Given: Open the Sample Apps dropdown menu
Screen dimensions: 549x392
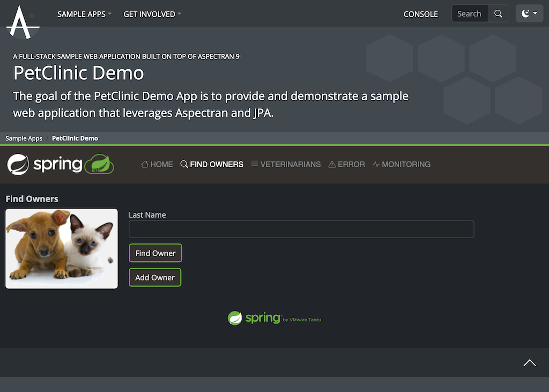Looking at the screenshot, I should point(84,14).
